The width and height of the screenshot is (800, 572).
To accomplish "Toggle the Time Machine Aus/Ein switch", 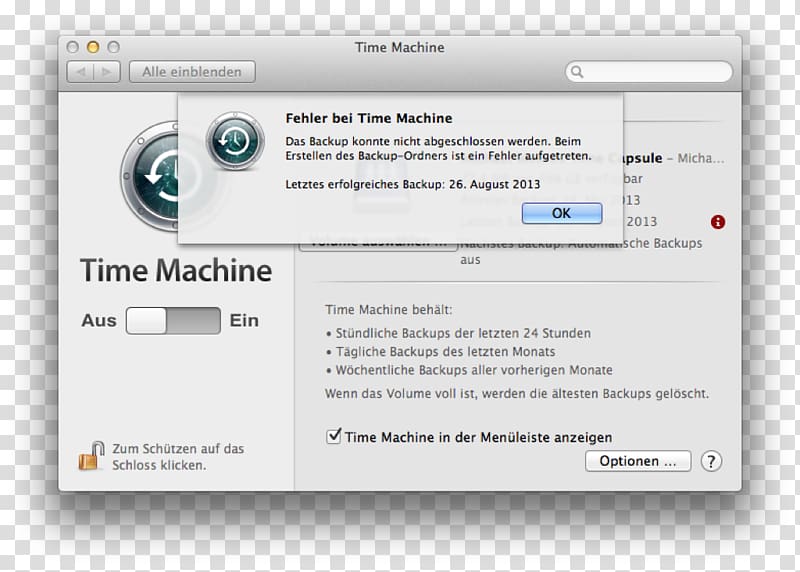I will pyautogui.click(x=173, y=320).
